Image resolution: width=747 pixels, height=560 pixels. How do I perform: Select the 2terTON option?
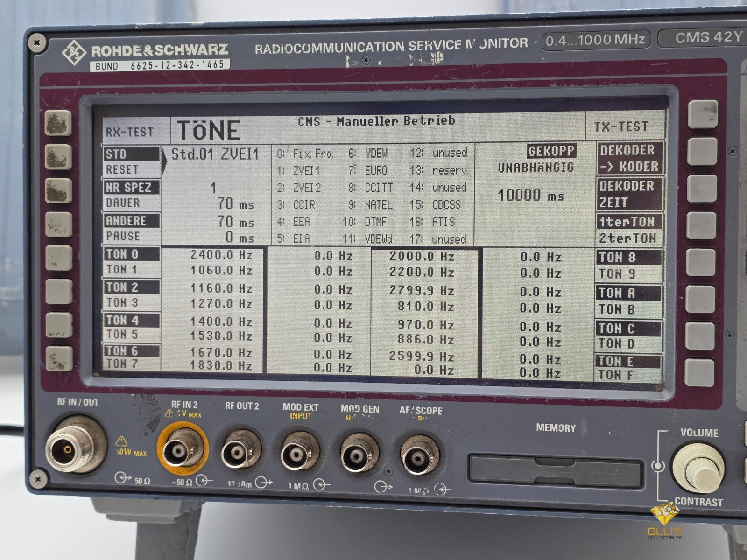tap(627, 238)
